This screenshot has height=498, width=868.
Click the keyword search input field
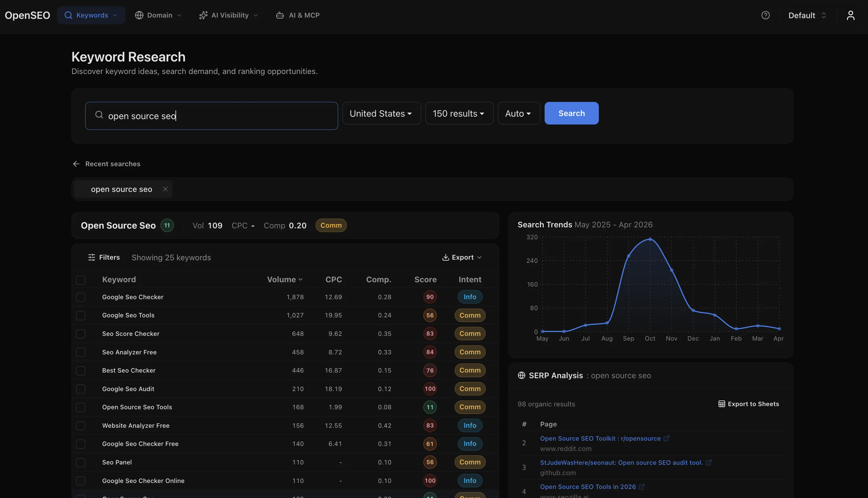pos(212,116)
